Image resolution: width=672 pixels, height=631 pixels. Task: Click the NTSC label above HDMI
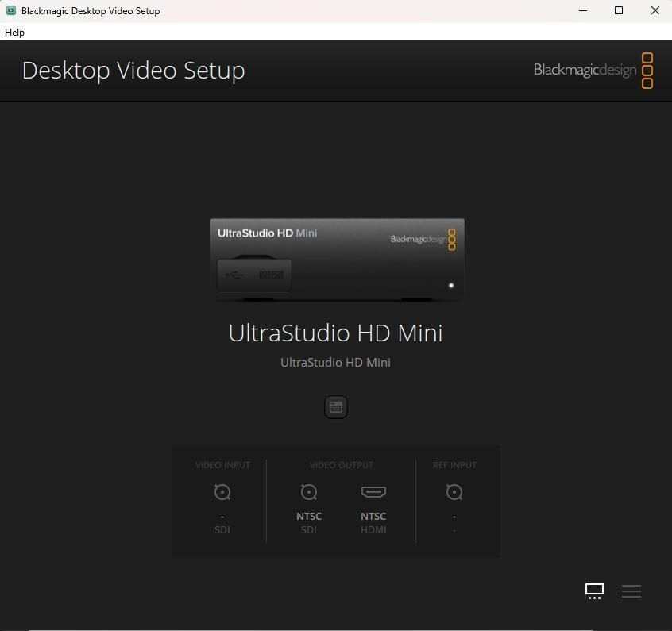(x=373, y=516)
